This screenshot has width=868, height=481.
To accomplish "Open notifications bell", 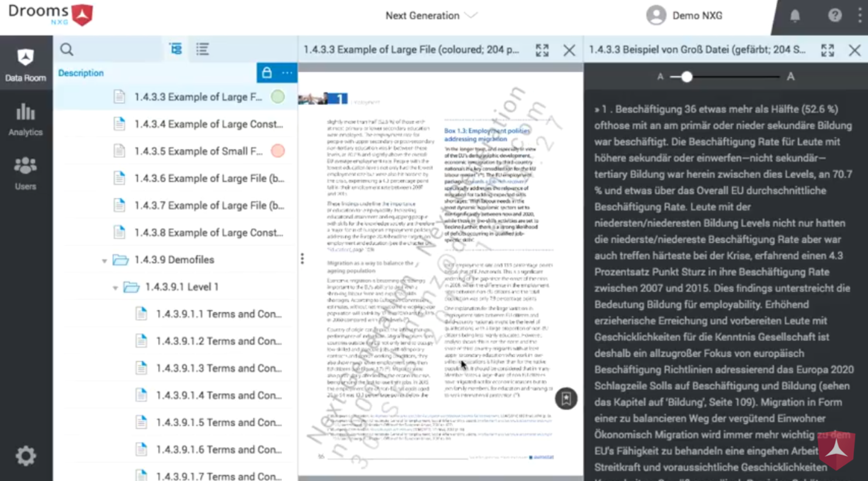I will 795,16.
